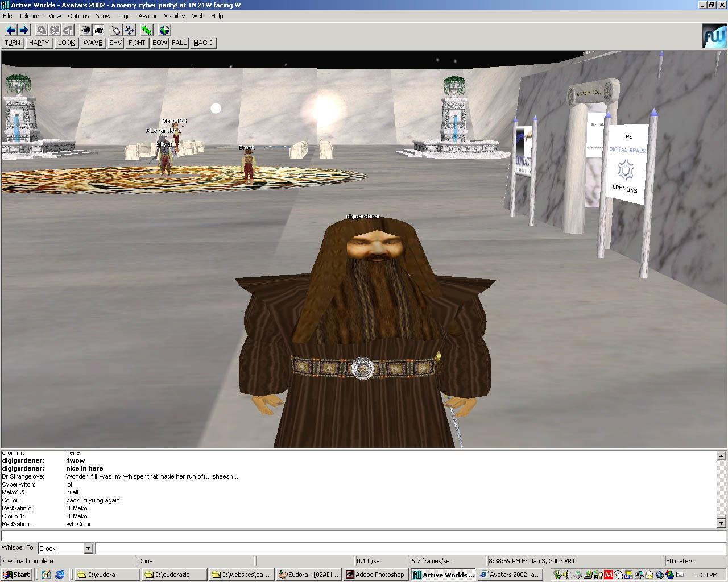Open the Teleport menu
Viewport: 728px width, 582px height.
pyautogui.click(x=30, y=16)
